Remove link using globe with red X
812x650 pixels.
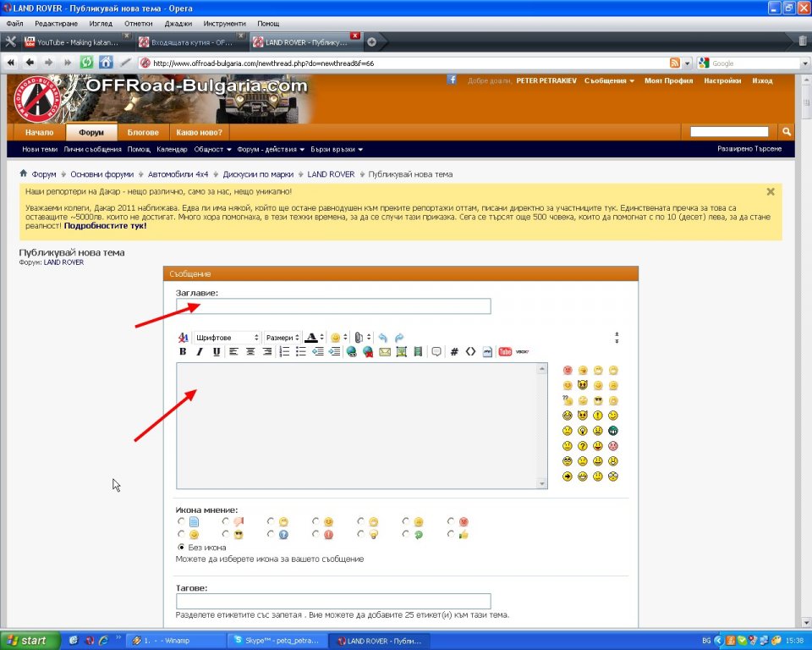368,352
